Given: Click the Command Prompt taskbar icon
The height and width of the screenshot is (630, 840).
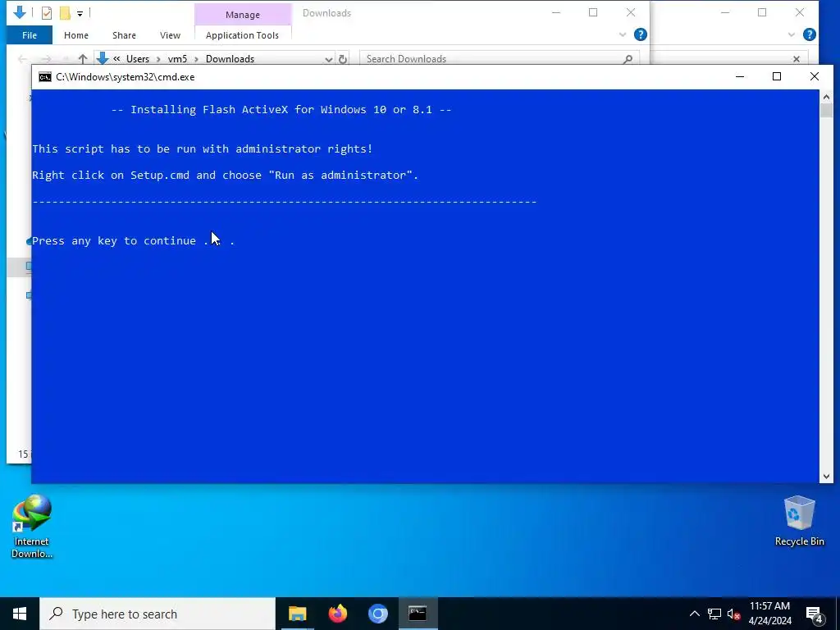Looking at the screenshot, I should [418, 614].
